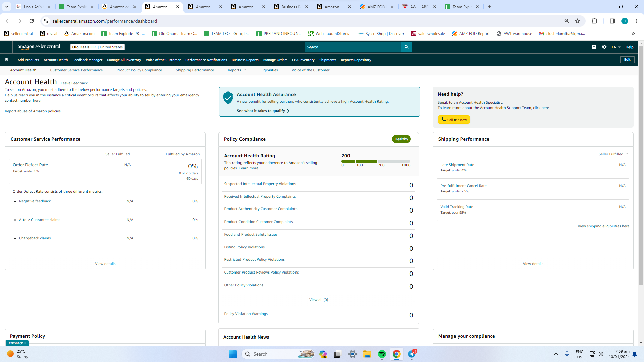Expand the Reports dropdown in the sub-navigation
Viewport: 644px width, 362px height.
point(237,70)
